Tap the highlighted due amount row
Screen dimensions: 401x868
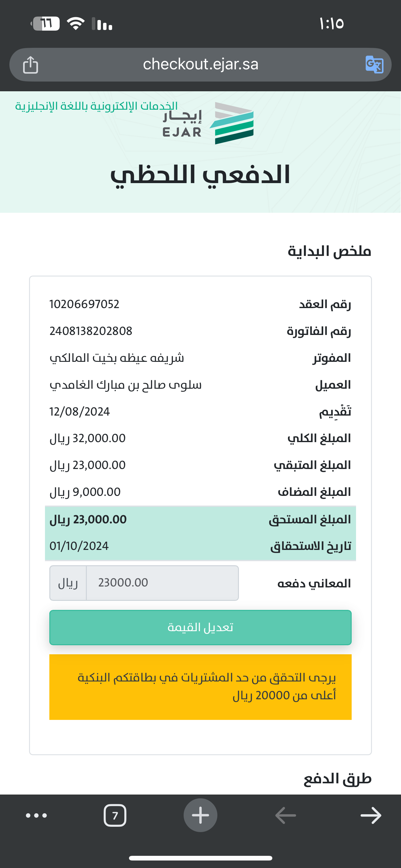[200, 520]
